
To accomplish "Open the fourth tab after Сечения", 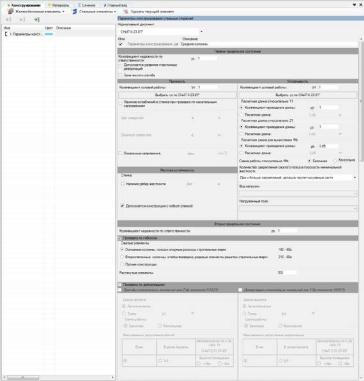I will point(115,5).
